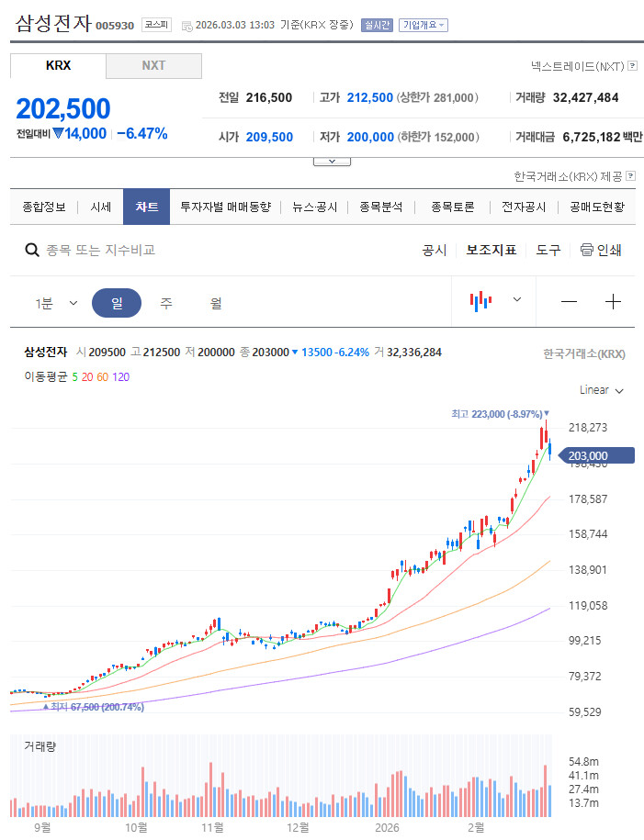This screenshot has width=644, height=840.
Task: Click the 최저 67,500 low marker
Action: (94, 707)
